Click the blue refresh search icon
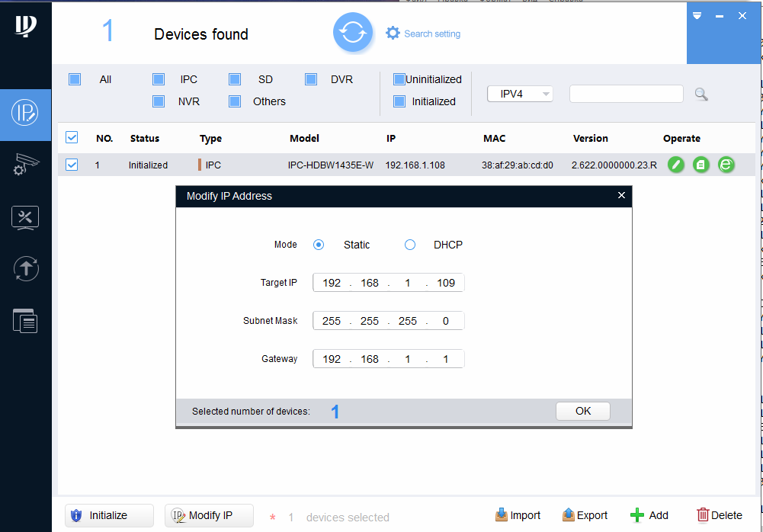The width and height of the screenshot is (763, 532). [353, 33]
